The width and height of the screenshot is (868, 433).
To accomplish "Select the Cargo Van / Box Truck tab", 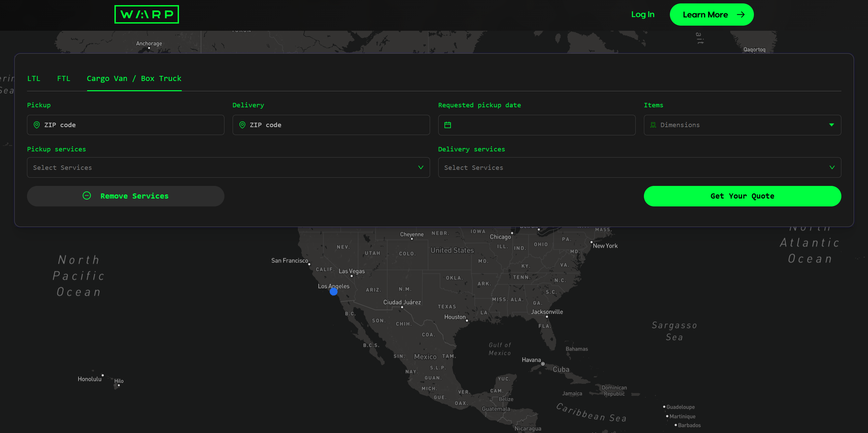I will 134,79.
